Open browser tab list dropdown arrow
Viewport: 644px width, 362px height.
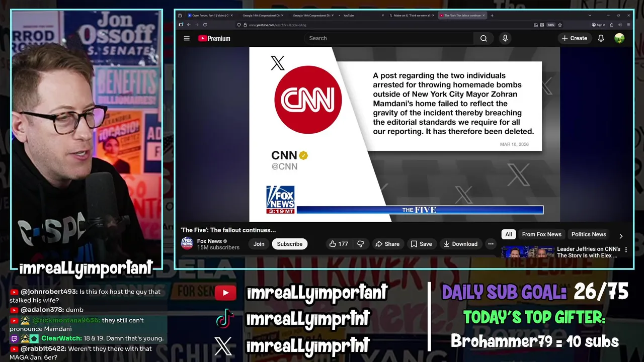coord(590,16)
